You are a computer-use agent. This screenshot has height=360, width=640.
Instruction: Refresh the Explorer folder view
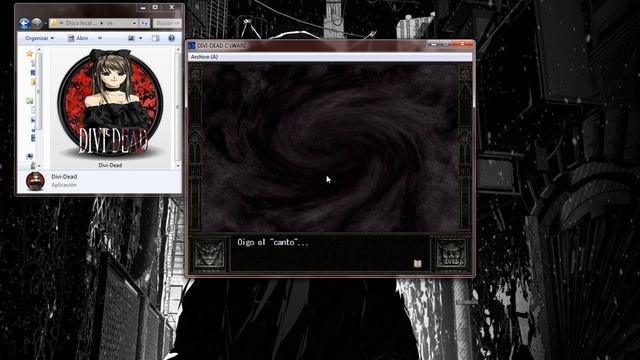tap(144, 23)
